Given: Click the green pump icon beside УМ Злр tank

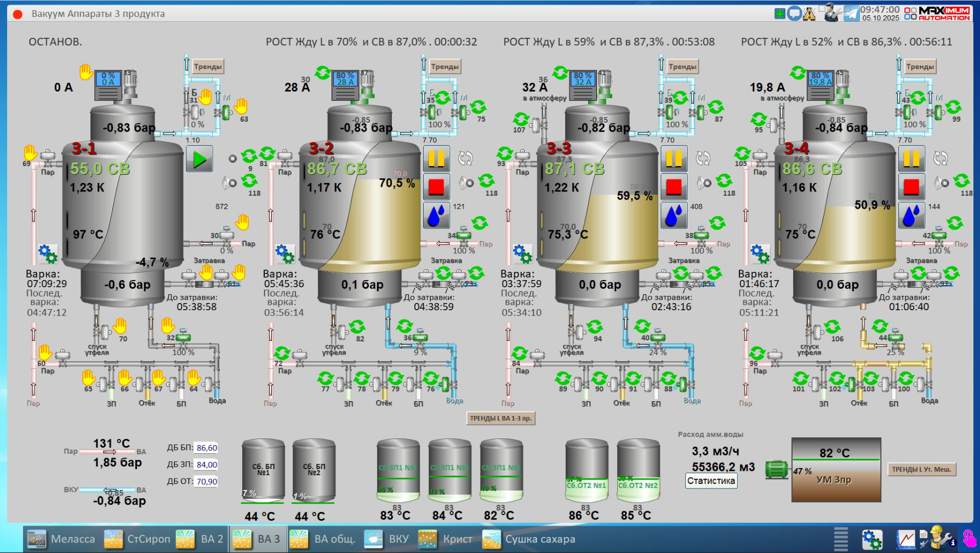Looking at the screenshot, I should 776,469.
